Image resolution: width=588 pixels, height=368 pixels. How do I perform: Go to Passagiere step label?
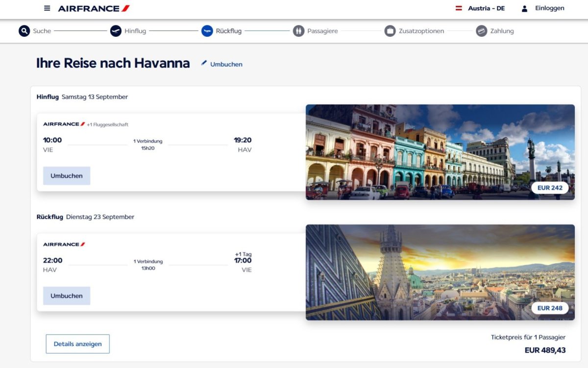(x=322, y=31)
